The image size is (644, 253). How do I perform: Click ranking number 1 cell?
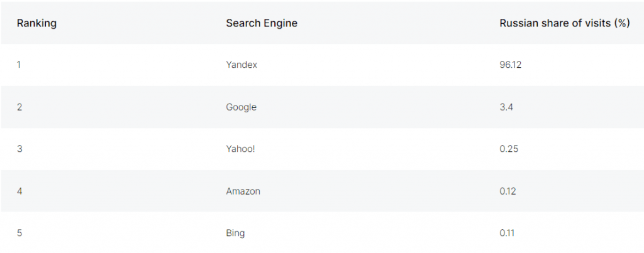[19, 65]
